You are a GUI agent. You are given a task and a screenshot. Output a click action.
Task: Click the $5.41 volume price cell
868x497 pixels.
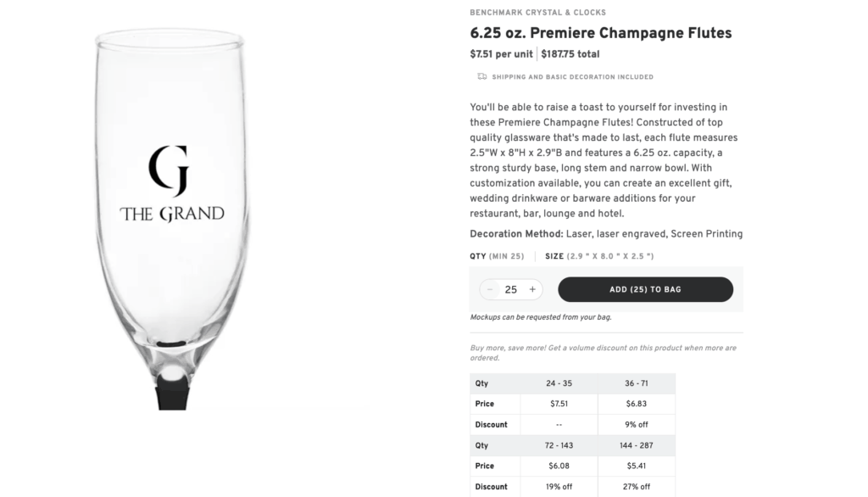click(636, 466)
